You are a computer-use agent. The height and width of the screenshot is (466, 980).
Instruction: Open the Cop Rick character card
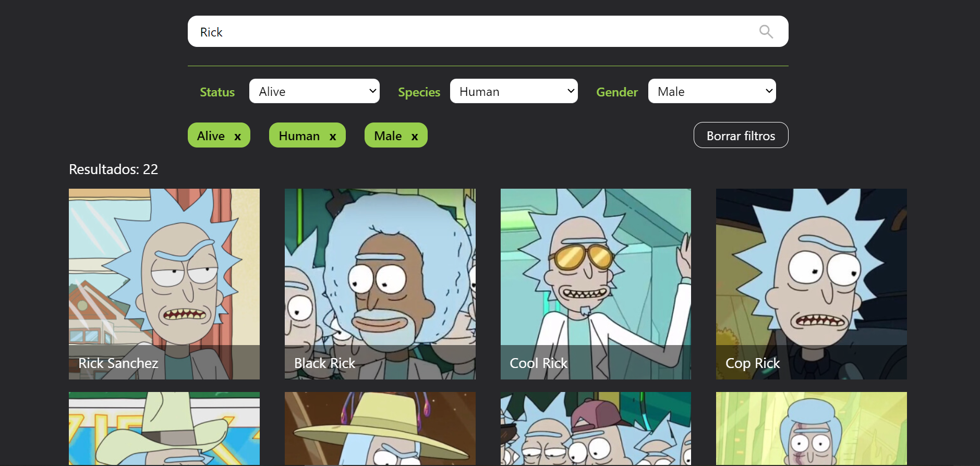812,284
